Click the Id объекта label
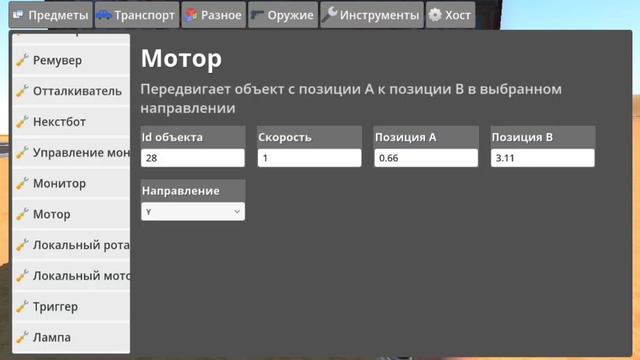The height and width of the screenshot is (360, 640). coord(172,137)
